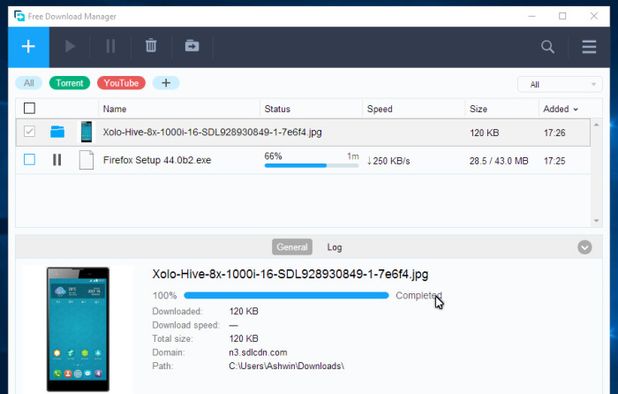
Task: Click the list scrollbar down arrow
Action: [596, 221]
